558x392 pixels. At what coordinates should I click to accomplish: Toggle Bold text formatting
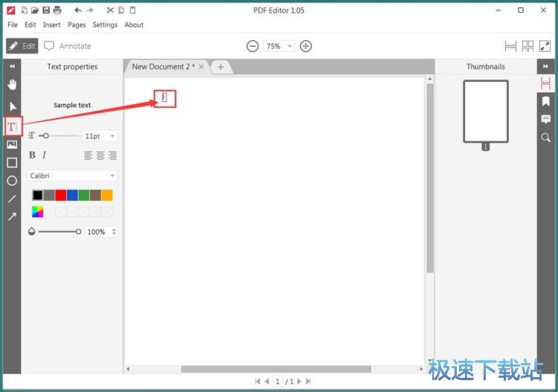tap(32, 155)
